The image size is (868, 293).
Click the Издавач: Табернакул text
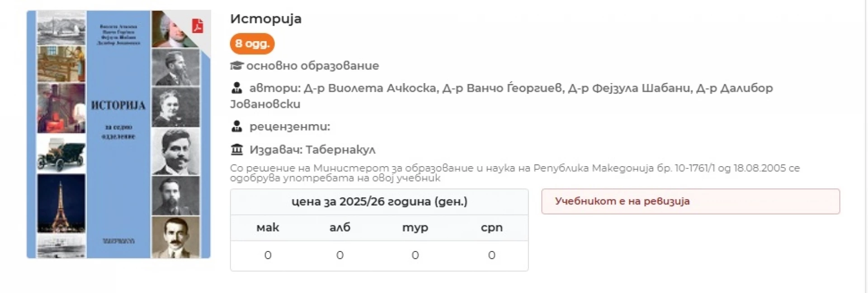click(x=312, y=149)
